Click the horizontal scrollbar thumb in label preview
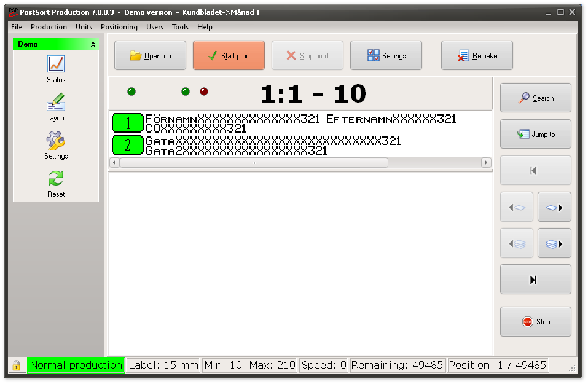 [x=254, y=163]
